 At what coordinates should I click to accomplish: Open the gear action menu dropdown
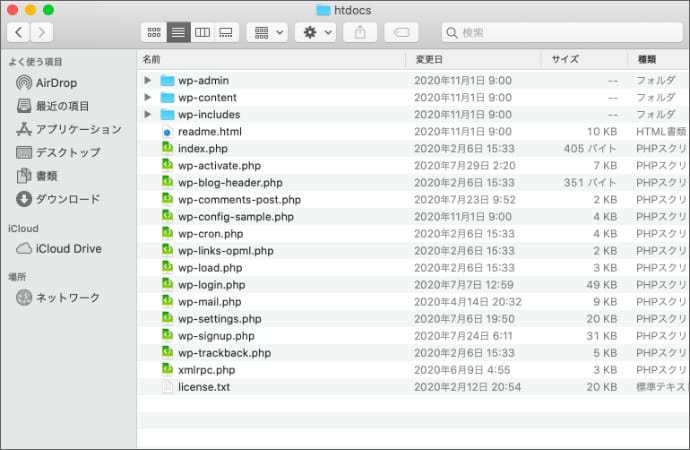[x=315, y=33]
